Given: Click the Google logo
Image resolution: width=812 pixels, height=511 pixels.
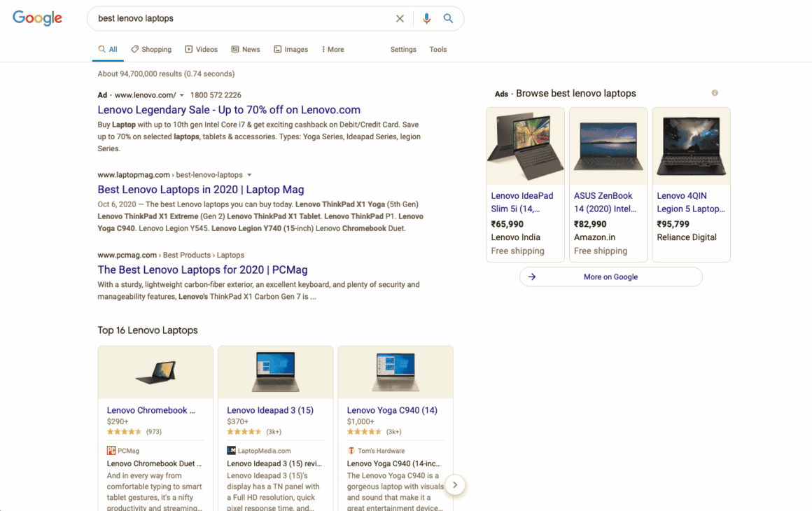Looking at the screenshot, I should pos(37,19).
